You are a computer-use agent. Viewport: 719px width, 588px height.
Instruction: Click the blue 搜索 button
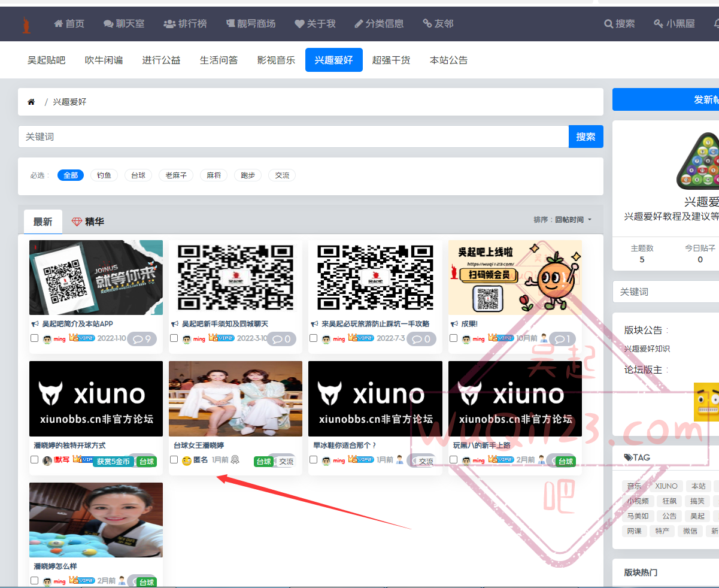coord(585,137)
